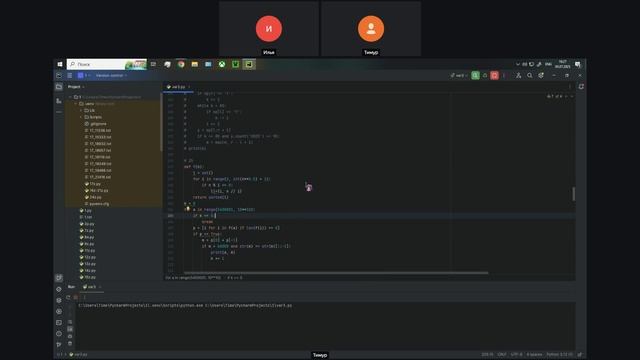Open the Project view options dropdown
The image size is (640, 360).
point(76,87)
